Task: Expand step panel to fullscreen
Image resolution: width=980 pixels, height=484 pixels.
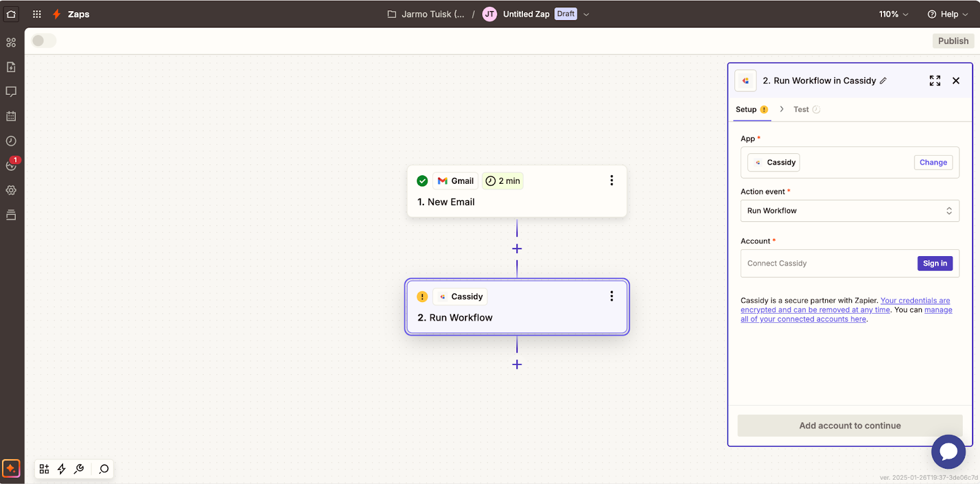Action: point(935,81)
